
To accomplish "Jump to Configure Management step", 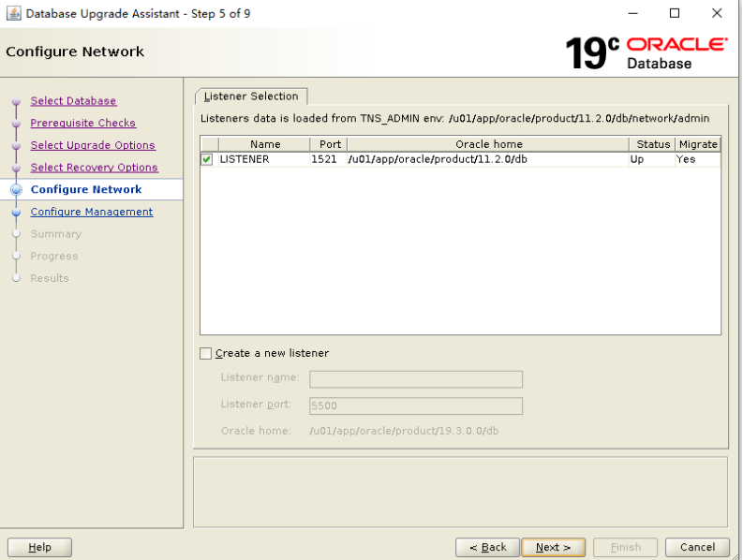I will click(92, 212).
